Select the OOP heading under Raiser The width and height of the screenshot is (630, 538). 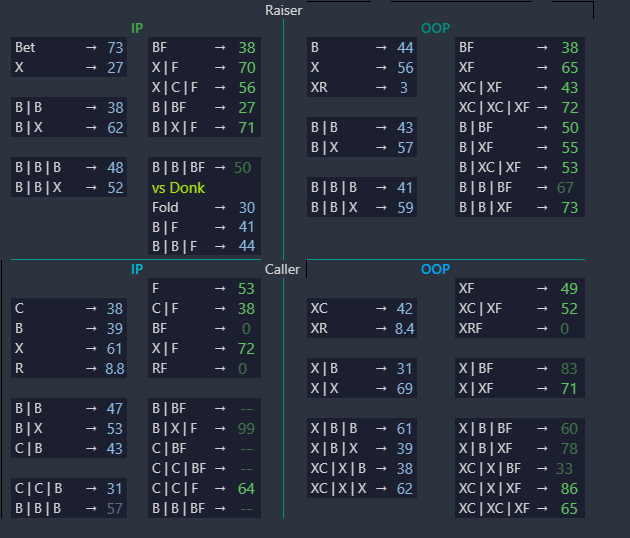(x=436, y=28)
